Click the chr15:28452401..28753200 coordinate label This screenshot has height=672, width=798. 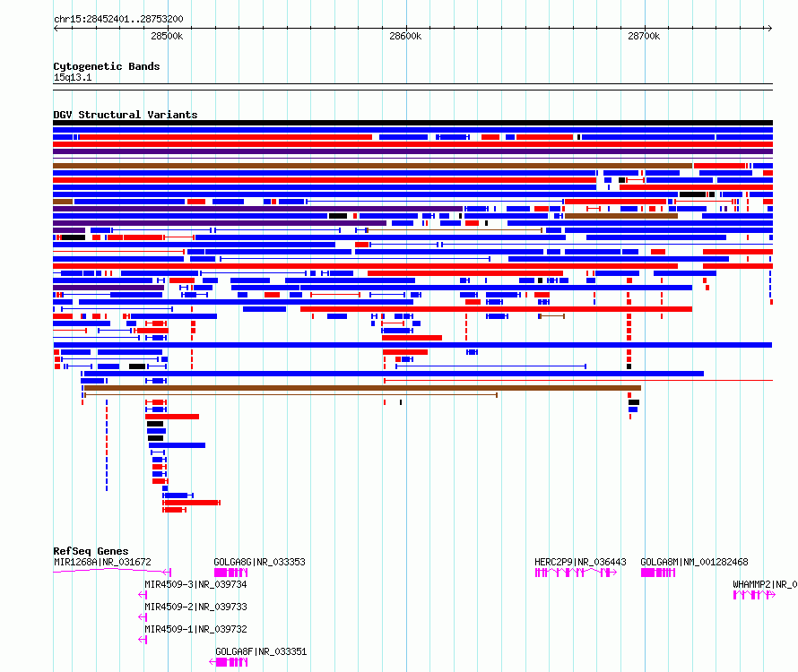(118, 19)
